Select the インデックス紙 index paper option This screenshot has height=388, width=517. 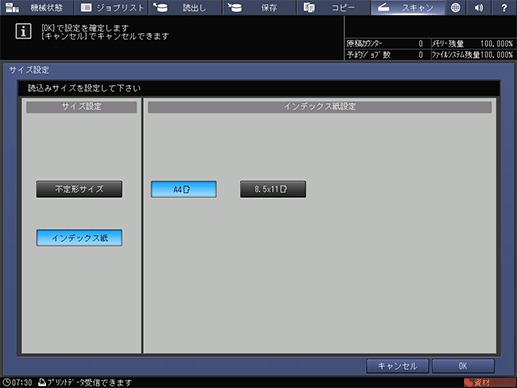[x=79, y=238]
